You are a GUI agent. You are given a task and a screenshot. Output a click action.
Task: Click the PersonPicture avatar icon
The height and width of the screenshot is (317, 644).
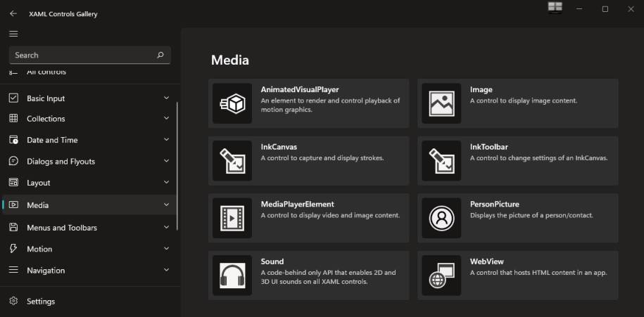(441, 218)
